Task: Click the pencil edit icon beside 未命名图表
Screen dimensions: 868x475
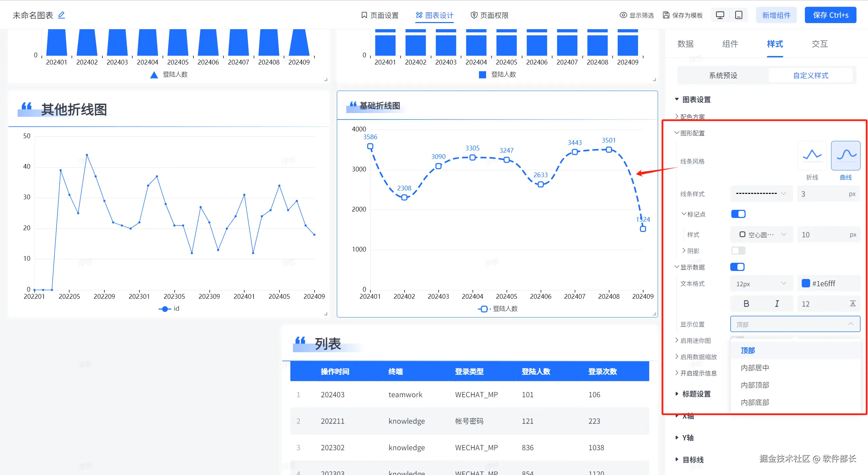Action: tap(61, 15)
